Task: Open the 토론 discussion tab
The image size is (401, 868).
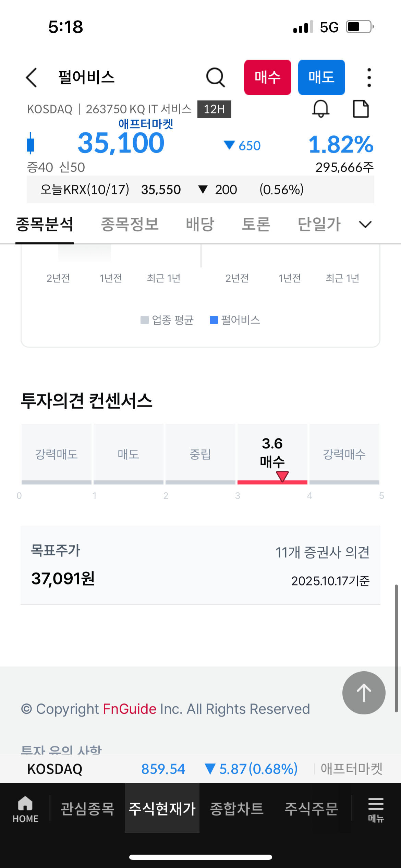Action: pos(256,225)
